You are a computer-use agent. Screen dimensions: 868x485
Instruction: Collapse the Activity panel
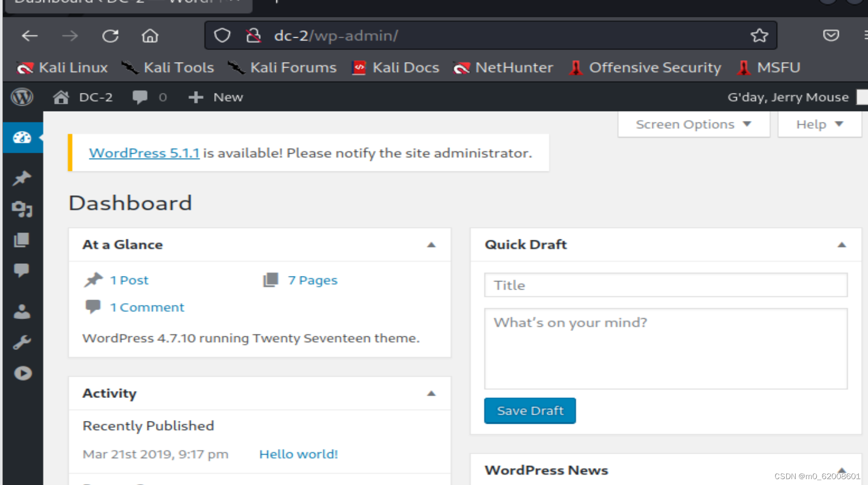(431, 393)
